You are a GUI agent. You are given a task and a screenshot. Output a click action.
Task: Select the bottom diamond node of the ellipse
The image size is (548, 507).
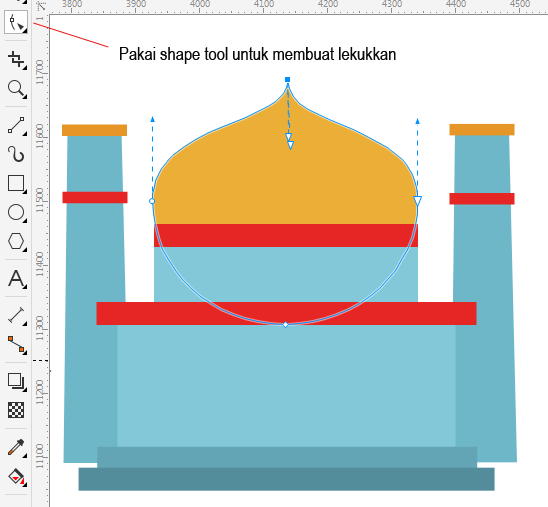click(286, 325)
